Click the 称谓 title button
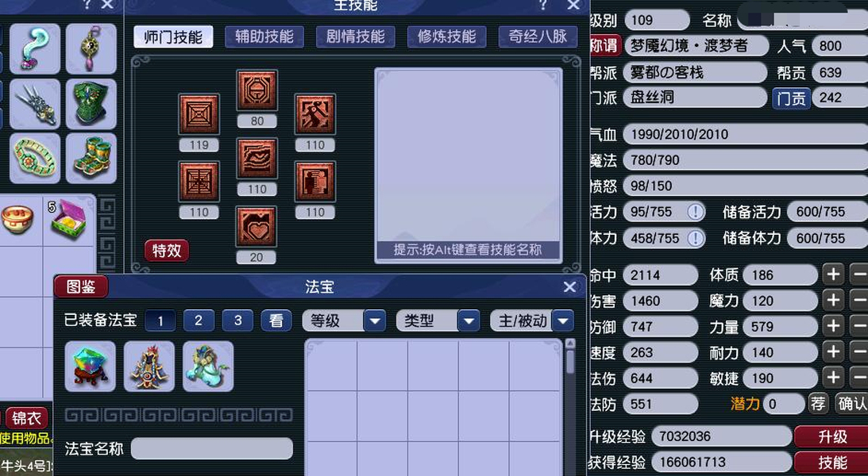The image size is (868, 476). coord(606,46)
